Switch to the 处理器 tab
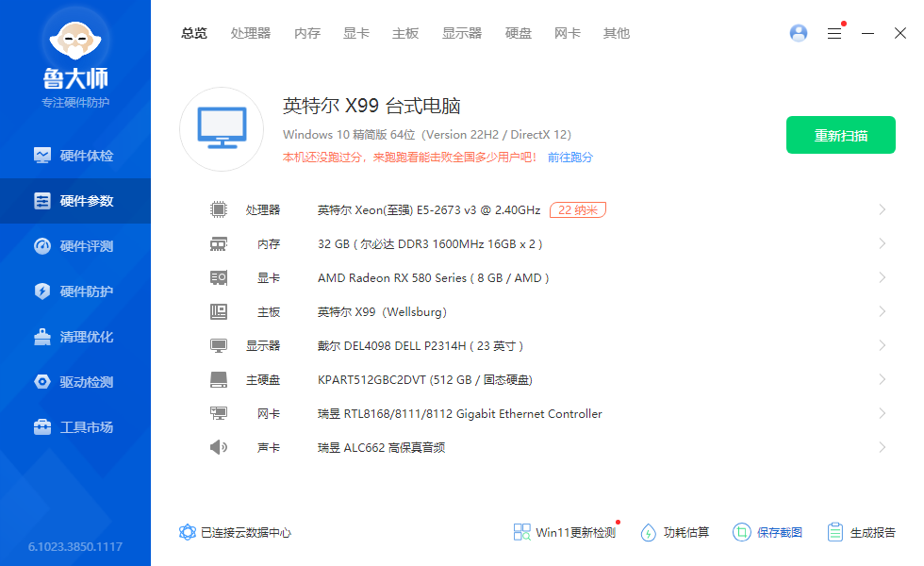The image size is (924, 566). pos(251,33)
